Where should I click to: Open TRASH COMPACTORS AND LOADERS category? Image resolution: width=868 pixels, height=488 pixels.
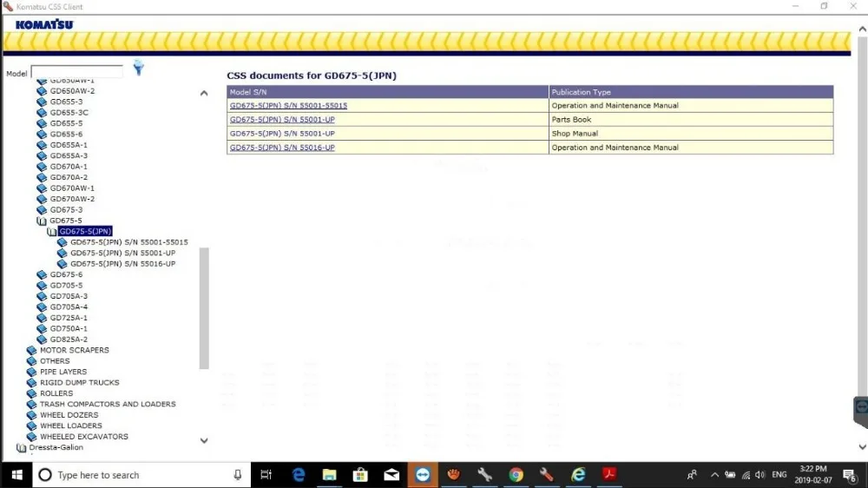tap(108, 405)
